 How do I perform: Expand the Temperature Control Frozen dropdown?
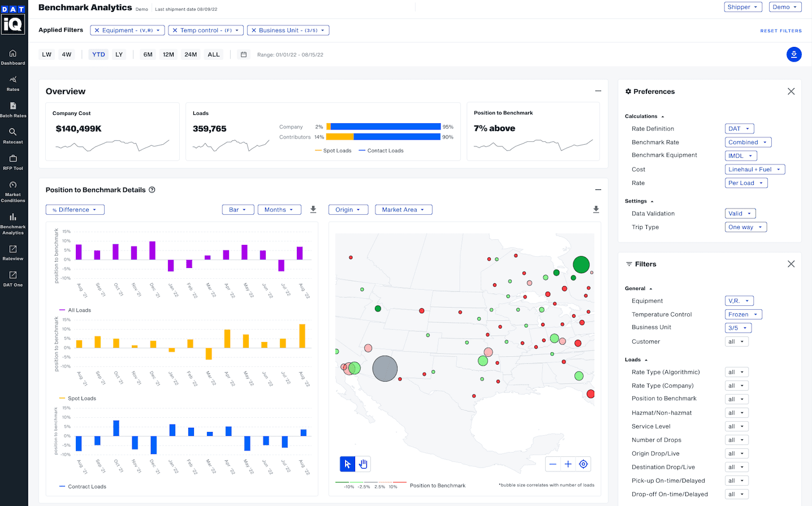tap(743, 314)
